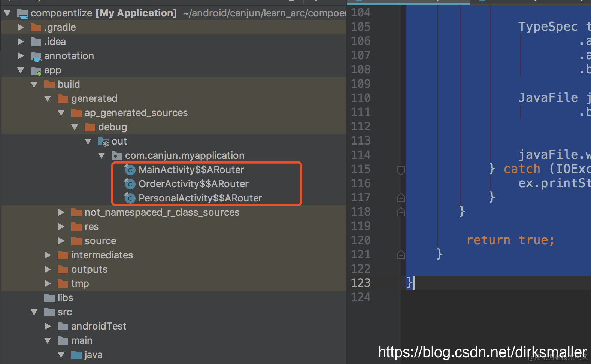Select the androidTest folder name

click(x=99, y=326)
